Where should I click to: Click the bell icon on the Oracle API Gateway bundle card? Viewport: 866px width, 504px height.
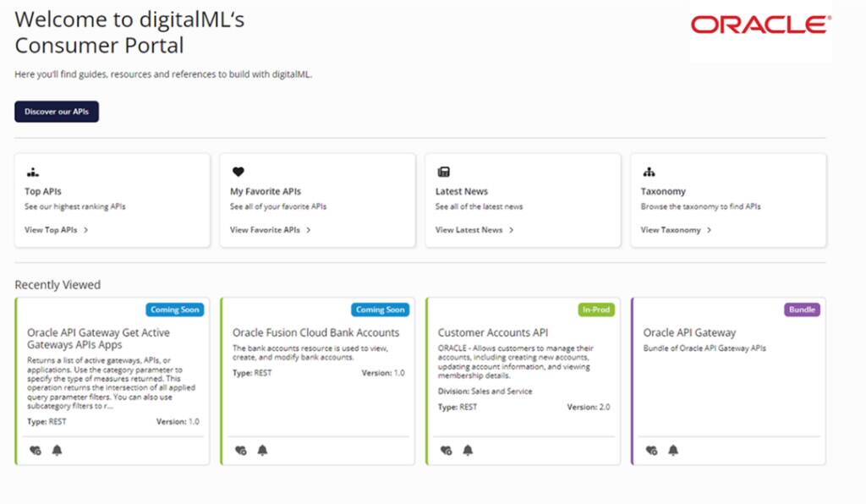point(672,451)
